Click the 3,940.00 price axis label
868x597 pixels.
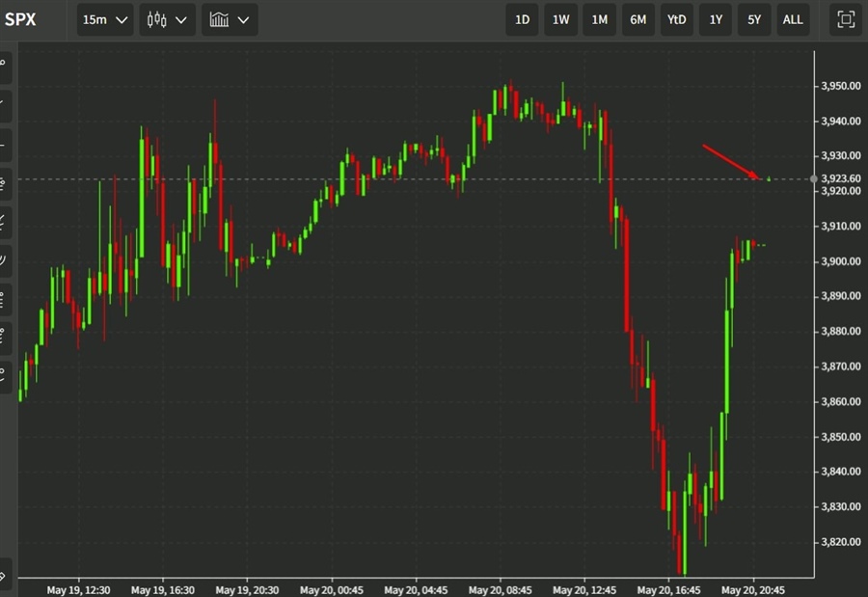click(x=841, y=121)
